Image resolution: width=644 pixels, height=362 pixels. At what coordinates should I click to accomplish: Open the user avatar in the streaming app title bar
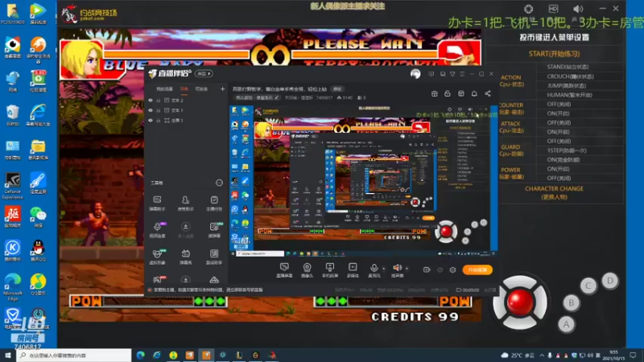(415, 74)
